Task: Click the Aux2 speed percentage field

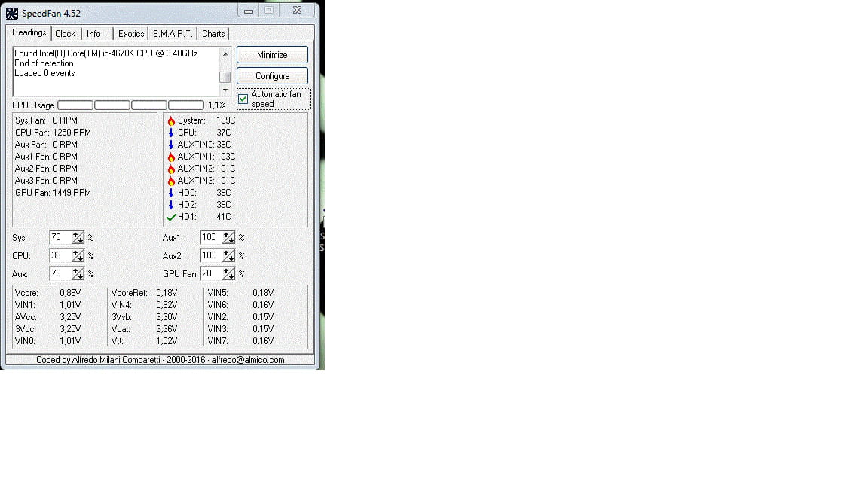Action: 212,255
